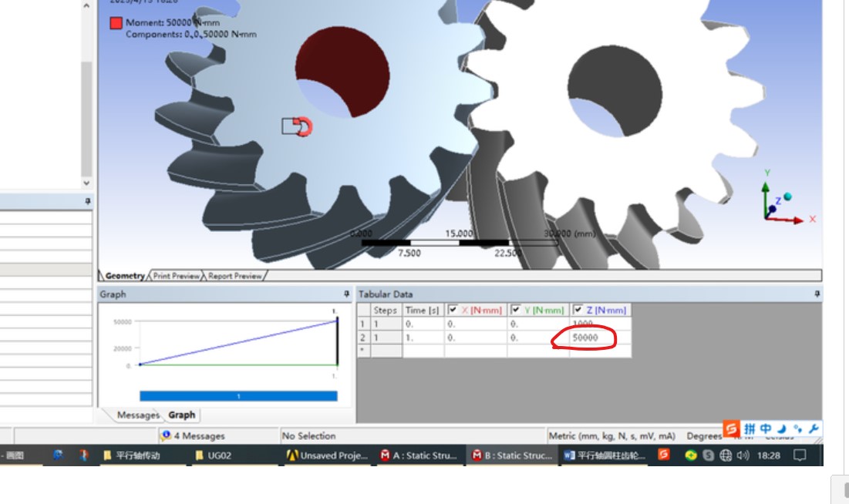The height and width of the screenshot is (504, 849).
Task: Select the Graph tab
Action: pyautogui.click(x=181, y=415)
